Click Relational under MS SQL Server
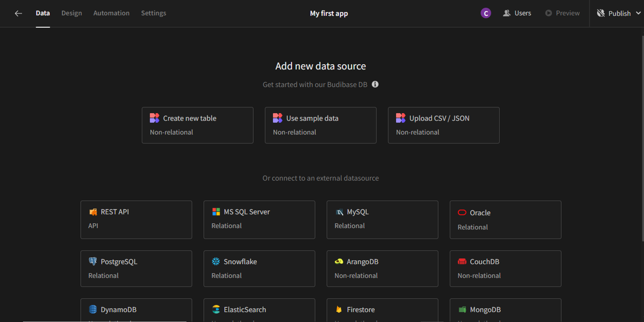Screen dimensions: 644x322 tap(226, 226)
